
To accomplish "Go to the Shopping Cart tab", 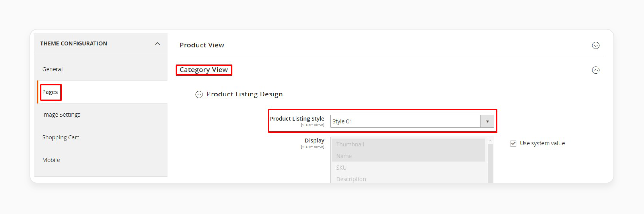I will pos(61,137).
